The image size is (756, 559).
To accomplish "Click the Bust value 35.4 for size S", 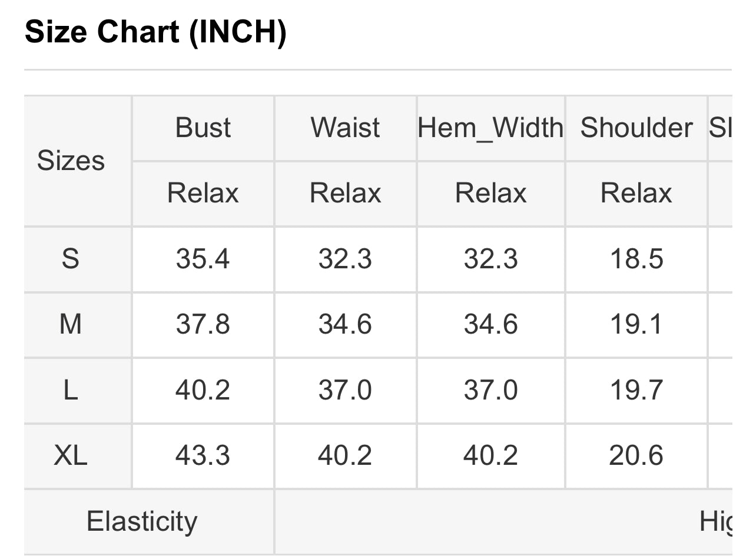I will pyautogui.click(x=203, y=258).
